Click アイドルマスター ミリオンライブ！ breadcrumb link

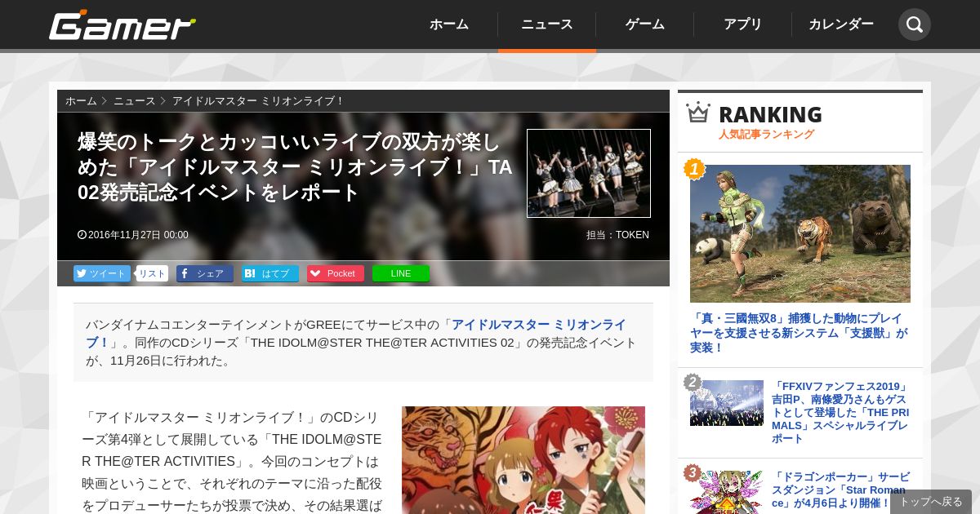coord(258,101)
